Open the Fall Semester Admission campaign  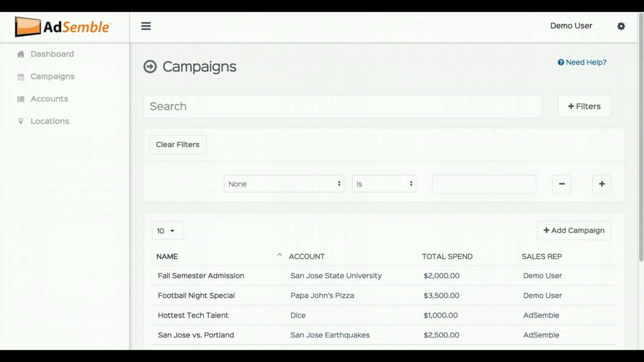pos(201,276)
